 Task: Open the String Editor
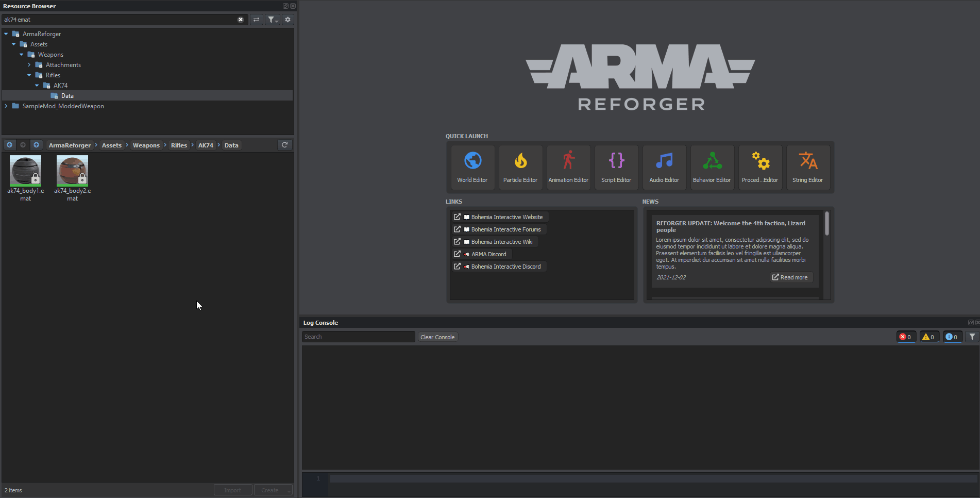808,168
